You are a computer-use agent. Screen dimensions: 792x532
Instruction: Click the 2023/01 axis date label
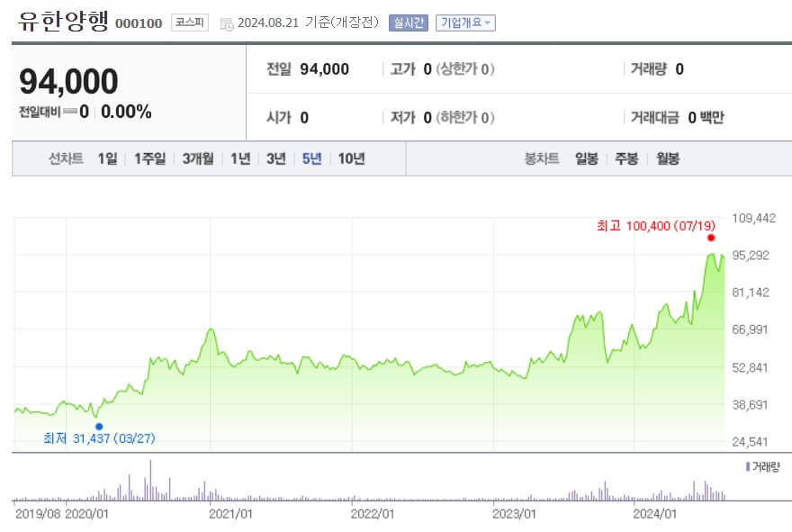tap(514, 514)
